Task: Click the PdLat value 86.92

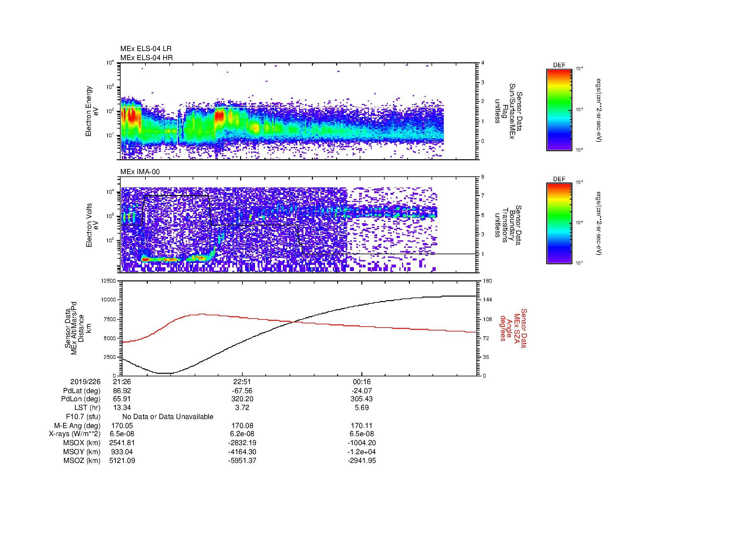Action: [122, 391]
